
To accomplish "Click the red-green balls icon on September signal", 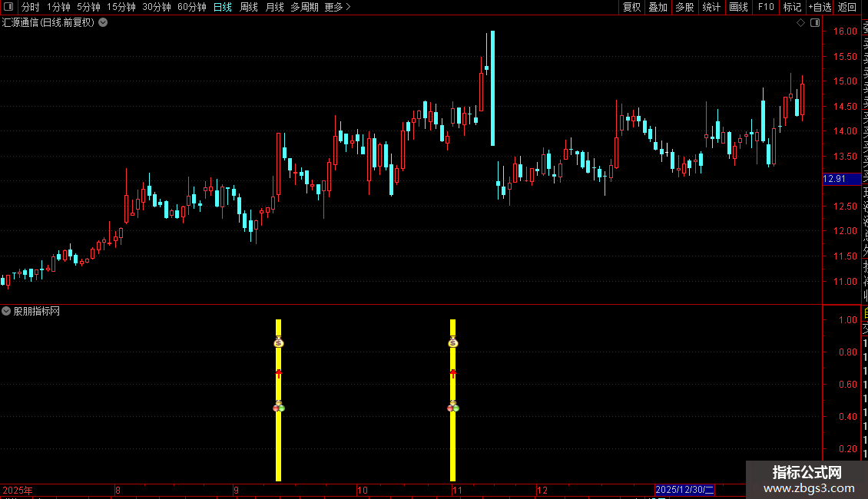I will [278, 407].
